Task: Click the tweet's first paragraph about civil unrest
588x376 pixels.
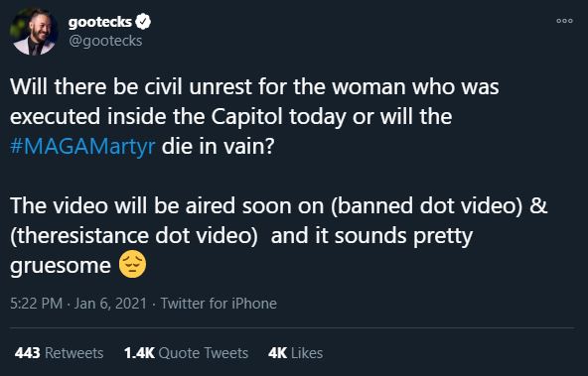Action: point(254,117)
